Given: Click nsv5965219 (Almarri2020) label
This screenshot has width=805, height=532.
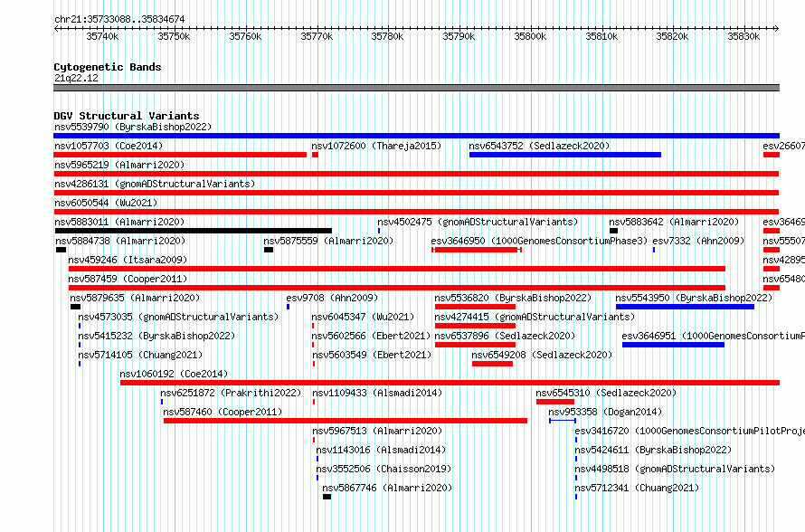Looking at the screenshot, I should (x=119, y=165).
